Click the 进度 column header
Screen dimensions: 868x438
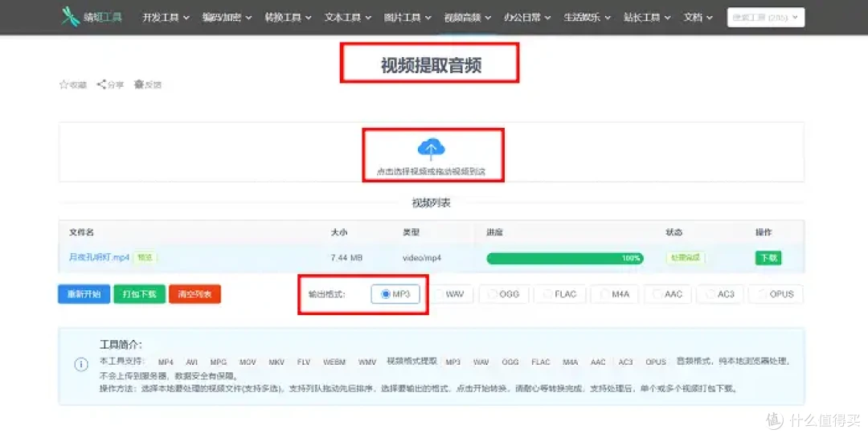click(494, 232)
